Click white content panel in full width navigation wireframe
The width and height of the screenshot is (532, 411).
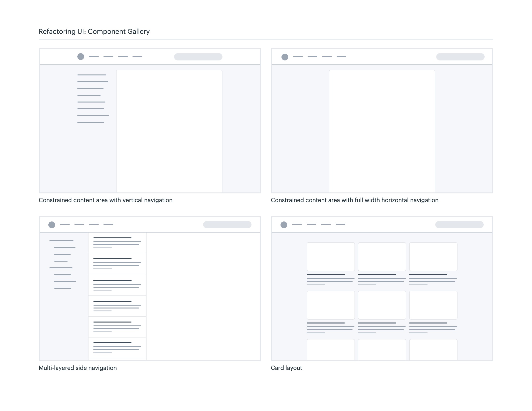click(382, 131)
